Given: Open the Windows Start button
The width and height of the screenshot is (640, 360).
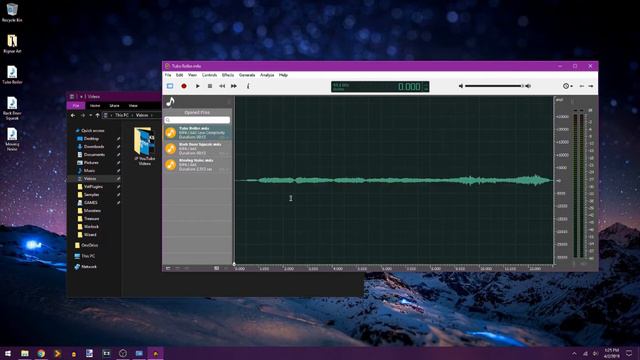Looking at the screenshot, I should click(8, 353).
